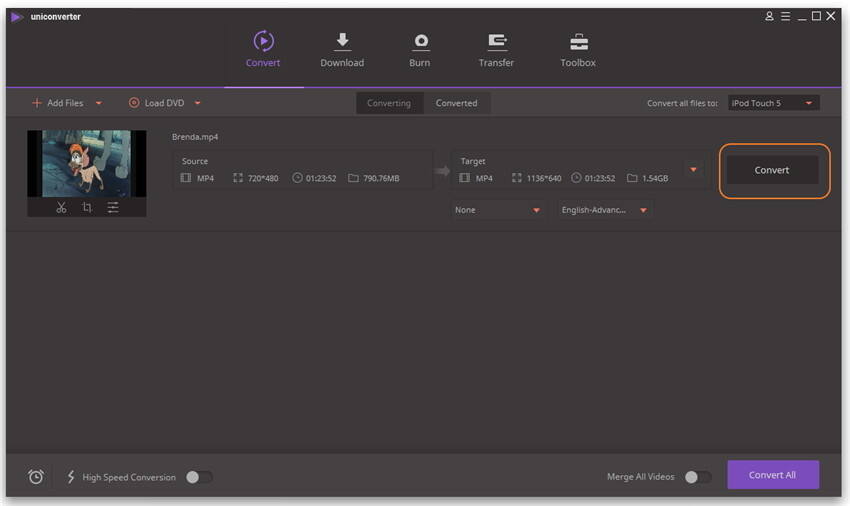Click the High Speed Conversion lightning icon

point(70,477)
